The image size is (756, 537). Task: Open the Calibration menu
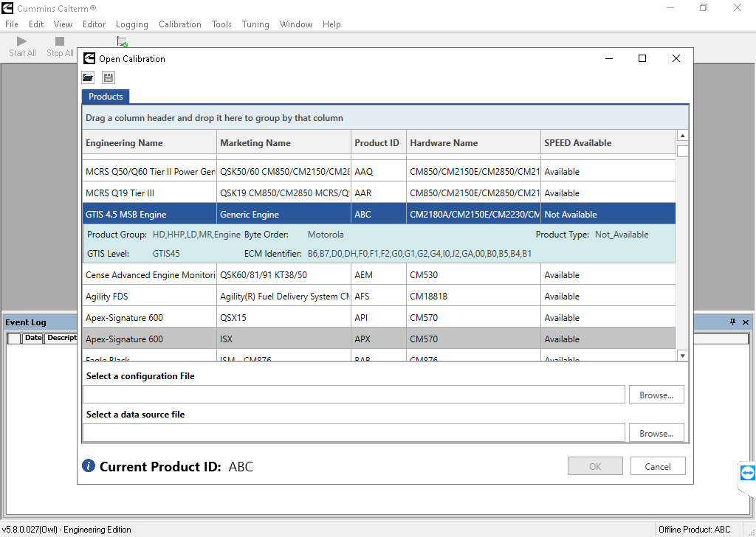179,24
